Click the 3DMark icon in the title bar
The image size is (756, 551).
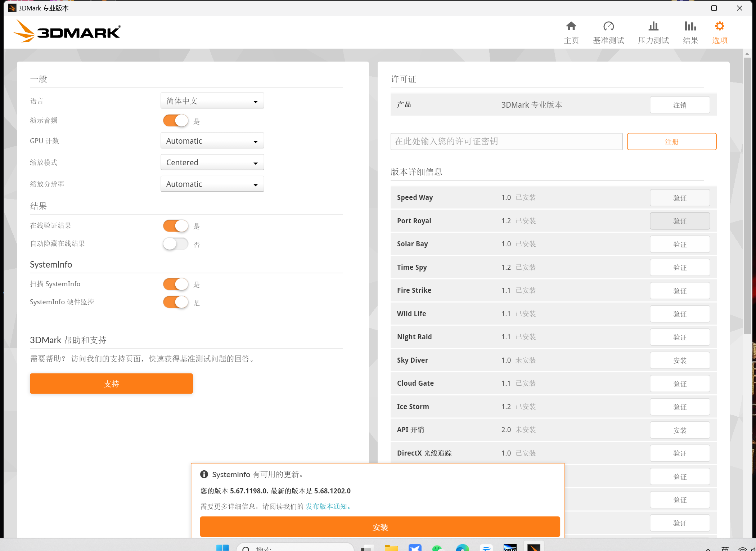(x=12, y=8)
